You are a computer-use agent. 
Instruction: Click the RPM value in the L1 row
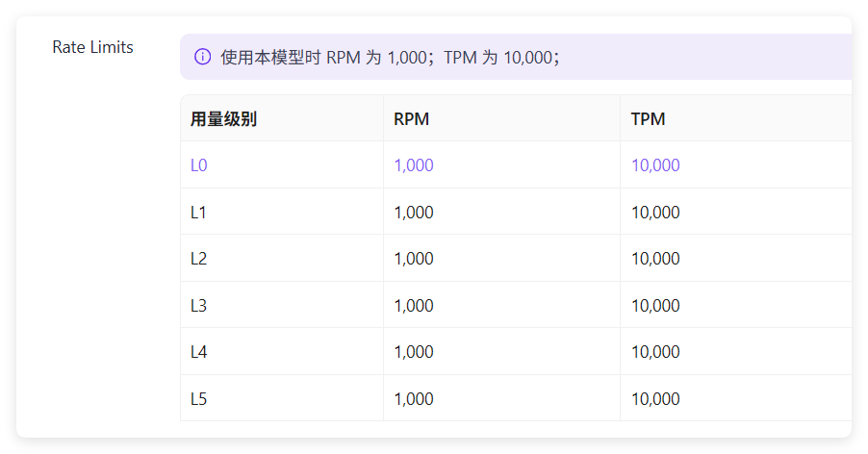(414, 213)
